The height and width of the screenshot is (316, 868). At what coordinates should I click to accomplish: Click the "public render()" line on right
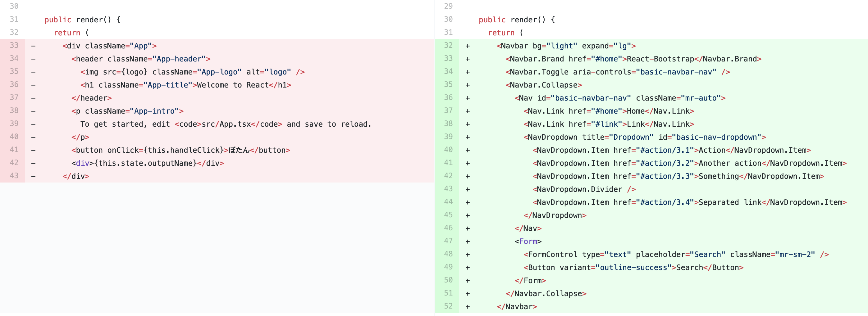pos(516,20)
